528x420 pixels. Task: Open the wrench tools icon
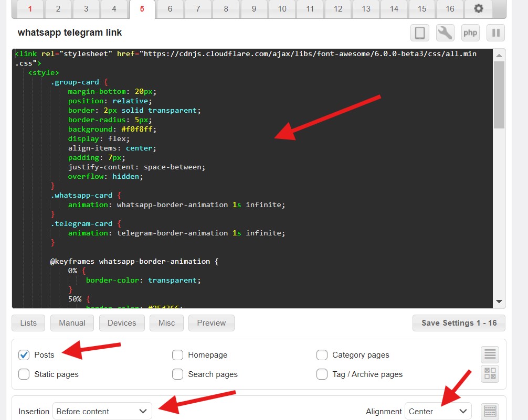445,33
